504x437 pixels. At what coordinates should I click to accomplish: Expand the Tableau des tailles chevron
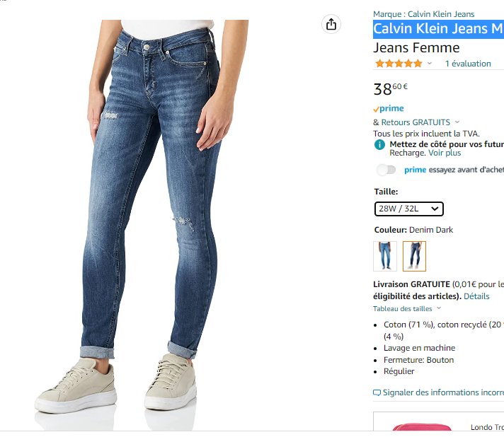439,308
